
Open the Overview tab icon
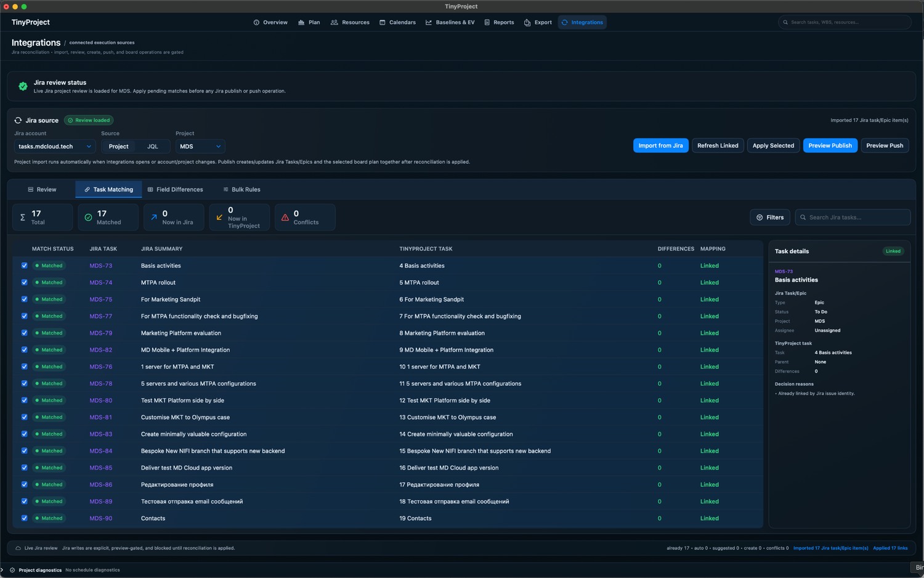click(256, 22)
